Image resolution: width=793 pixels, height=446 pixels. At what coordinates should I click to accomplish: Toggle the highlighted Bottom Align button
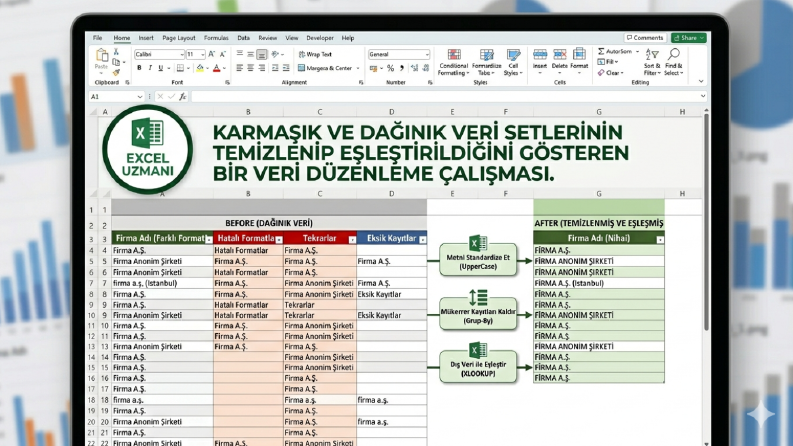pos(261,54)
